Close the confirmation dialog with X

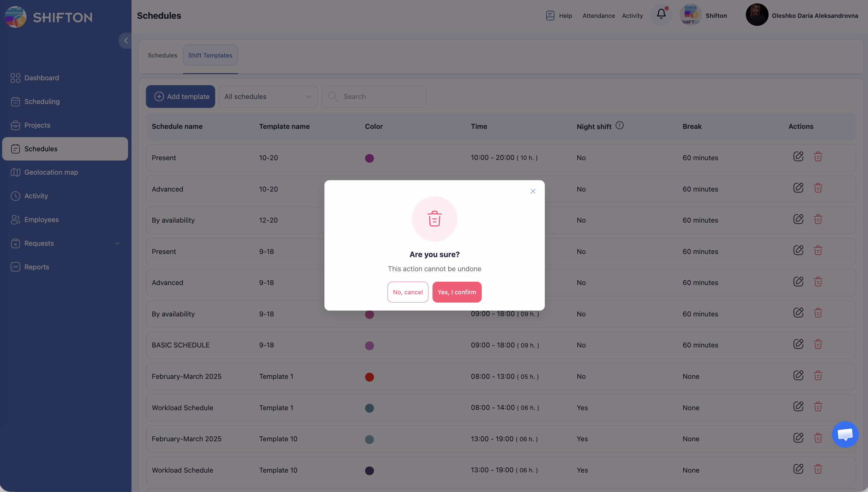click(532, 191)
